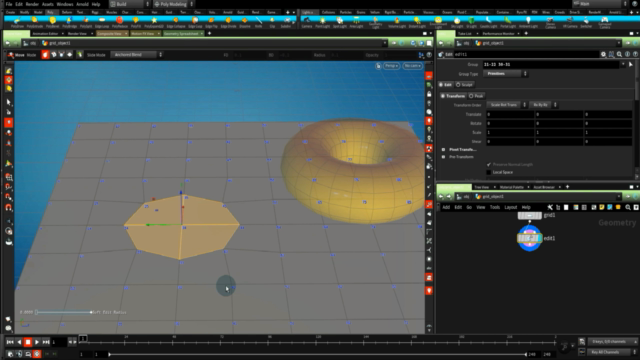This screenshot has width=640, height=360.
Task: Select the PolyExtrude shelf tool
Action: pyautogui.click(x=35, y=22)
